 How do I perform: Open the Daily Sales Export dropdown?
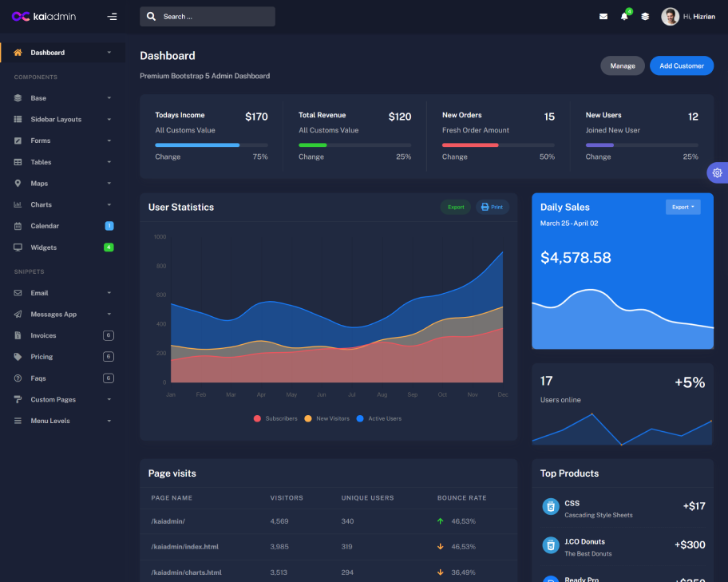pos(682,207)
